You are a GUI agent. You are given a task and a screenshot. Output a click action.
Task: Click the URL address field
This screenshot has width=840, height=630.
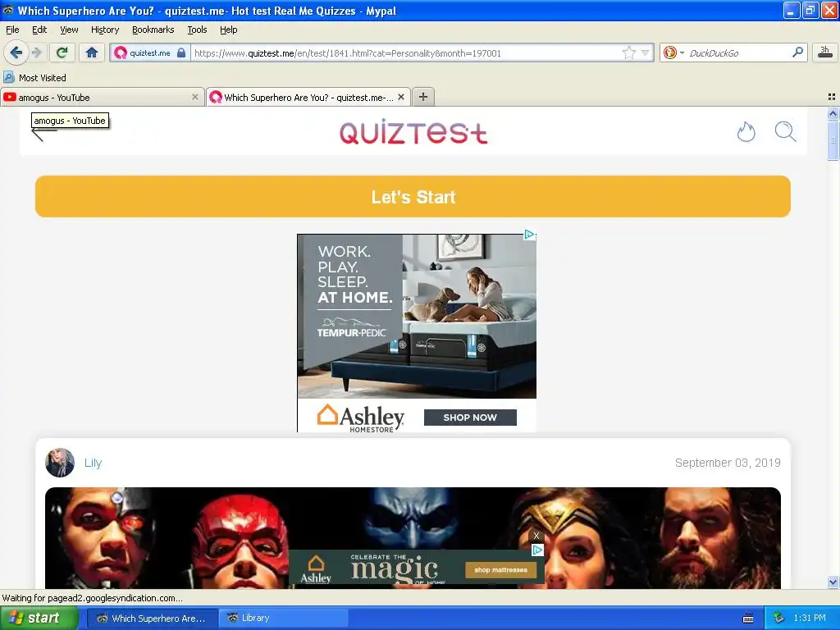click(405, 53)
